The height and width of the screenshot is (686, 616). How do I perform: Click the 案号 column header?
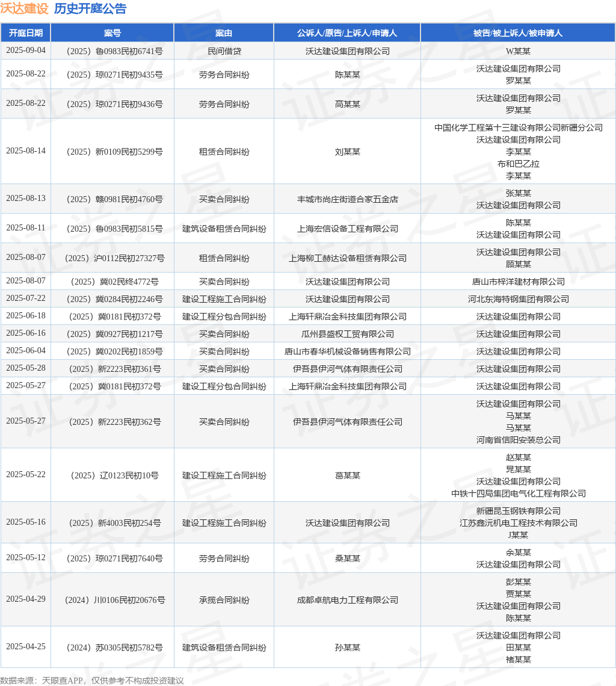point(112,33)
